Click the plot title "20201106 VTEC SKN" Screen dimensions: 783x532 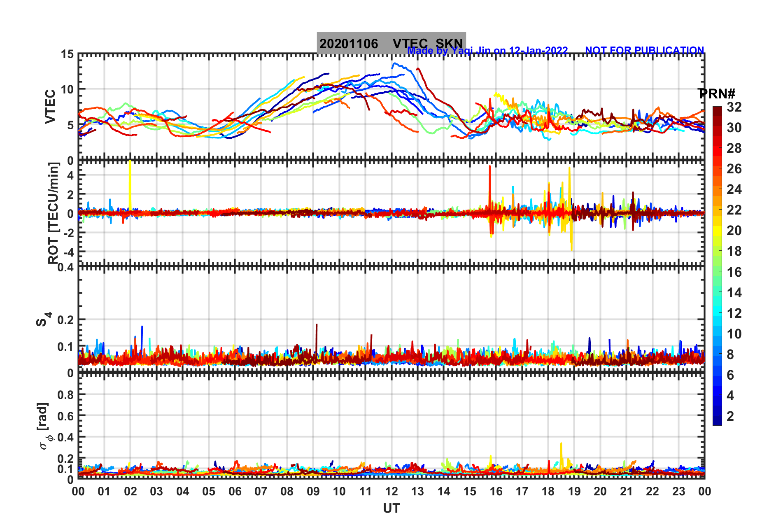(391, 44)
